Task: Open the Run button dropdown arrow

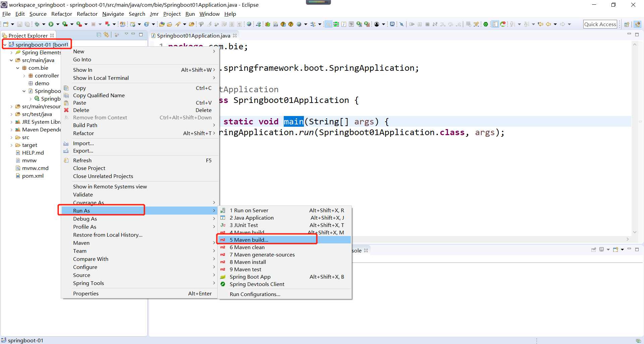Action: [x=58, y=24]
